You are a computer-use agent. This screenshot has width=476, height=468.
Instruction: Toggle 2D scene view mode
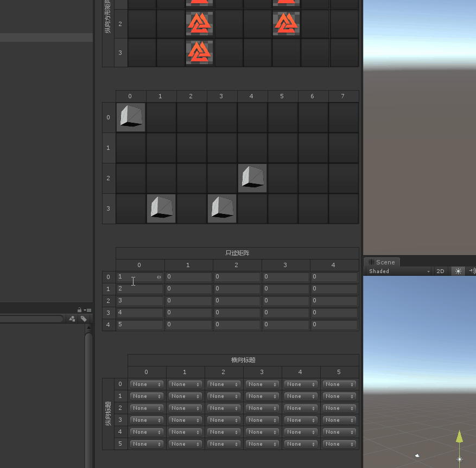click(x=440, y=271)
